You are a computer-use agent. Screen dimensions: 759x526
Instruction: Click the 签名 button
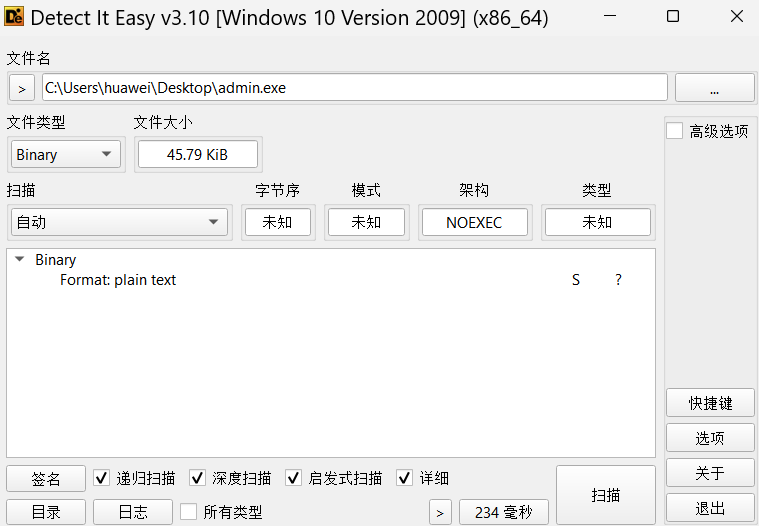46,479
